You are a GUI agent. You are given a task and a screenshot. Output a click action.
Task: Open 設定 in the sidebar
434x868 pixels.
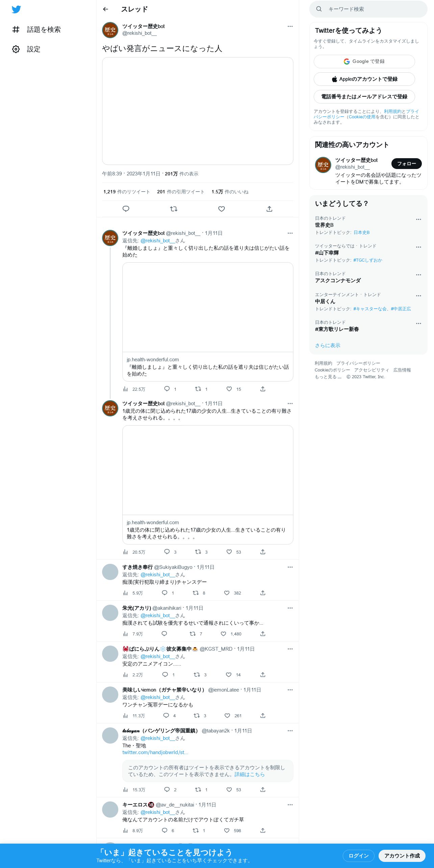coord(26,49)
